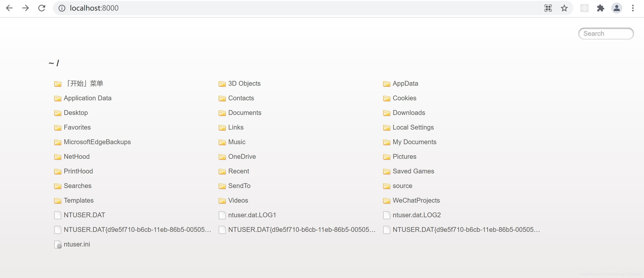Viewport: 644px width, 278px height.
Task: Open the Documents folder
Action: pyautogui.click(x=245, y=112)
